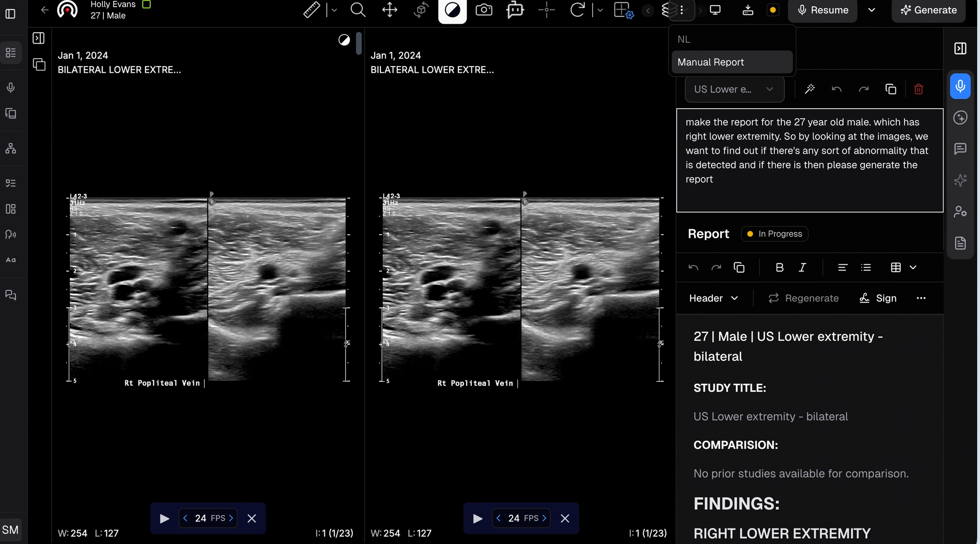
Task: Click the download icon in top toolbar
Action: tap(748, 10)
